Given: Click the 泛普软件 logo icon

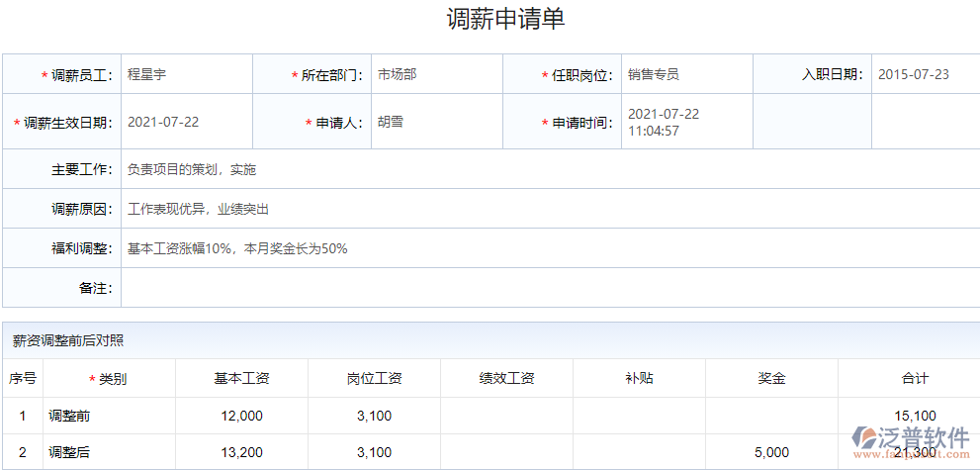Looking at the screenshot, I should (866, 437).
